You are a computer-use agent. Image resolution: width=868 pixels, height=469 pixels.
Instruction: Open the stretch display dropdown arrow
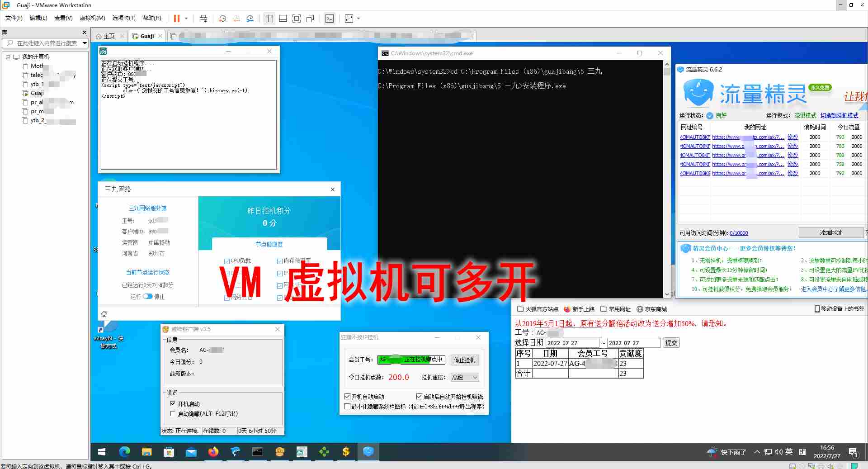(x=359, y=19)
